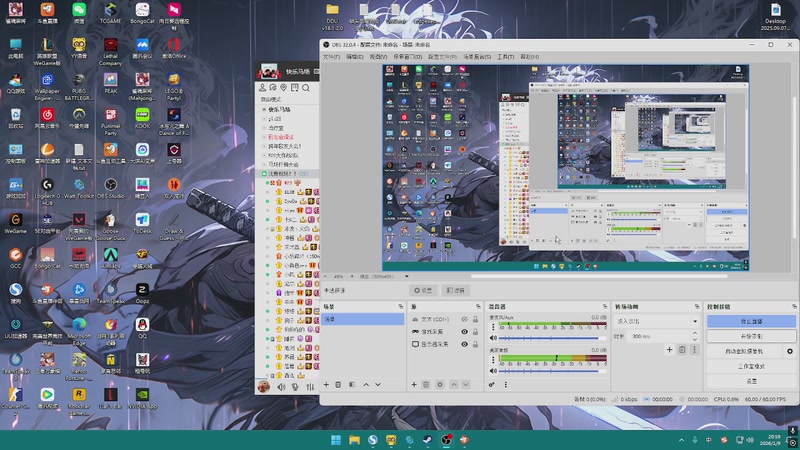Image resolution: width=800 pixels, height=450 pixels.
Task: Delete selected scene with Scenes trash icon
Action: point(338,385)
